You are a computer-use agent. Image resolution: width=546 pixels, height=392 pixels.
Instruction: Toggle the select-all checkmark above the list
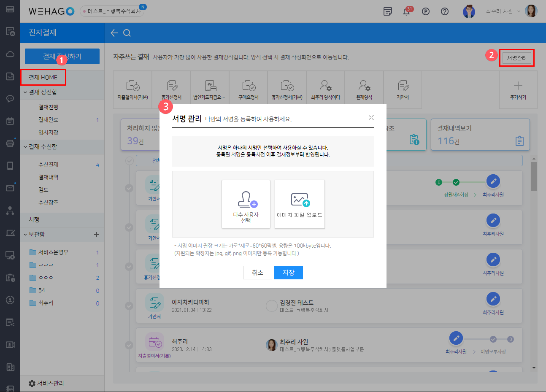point(130,161)
